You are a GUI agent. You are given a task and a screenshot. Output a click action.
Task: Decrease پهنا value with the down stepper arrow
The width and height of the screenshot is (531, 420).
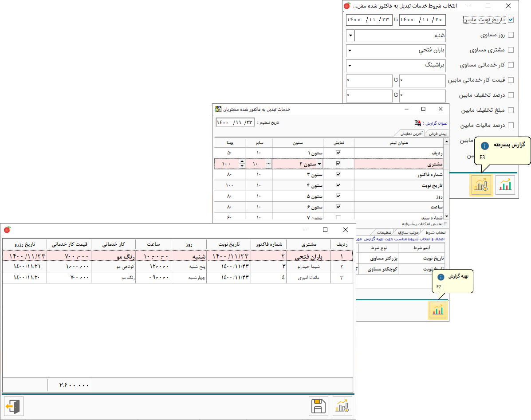[242, 166]
